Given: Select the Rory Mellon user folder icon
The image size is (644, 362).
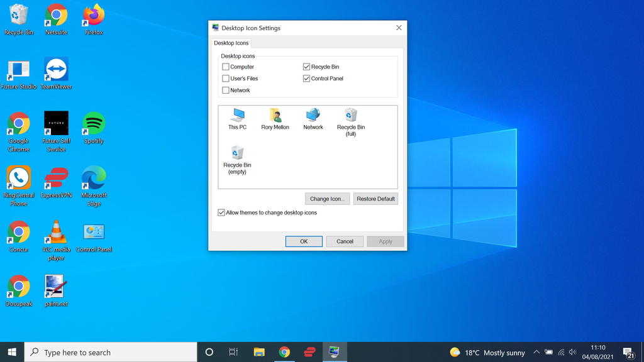Looking at the screenshot, I should pyautogui.click(x=275, y=117).
